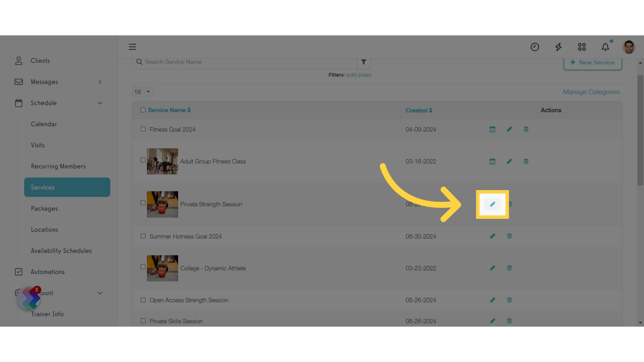Click the Open Access Strength Session name
Image resolution: width=644 pixels, height=362 pixels.
click(189, 300)
